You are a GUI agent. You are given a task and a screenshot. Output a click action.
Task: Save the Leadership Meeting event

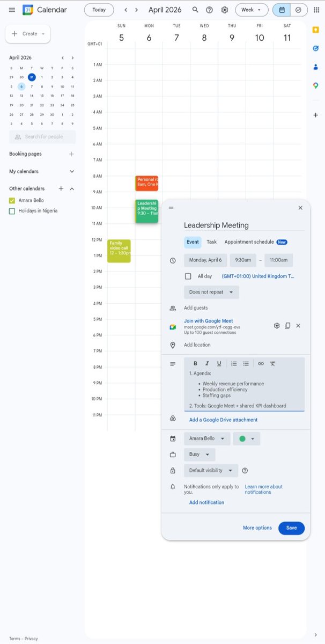291,528
